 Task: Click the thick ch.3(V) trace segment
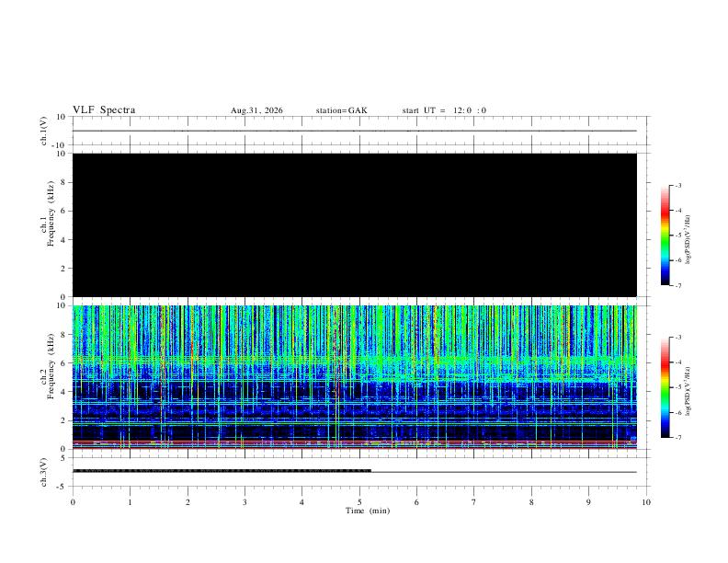point(222,471)
